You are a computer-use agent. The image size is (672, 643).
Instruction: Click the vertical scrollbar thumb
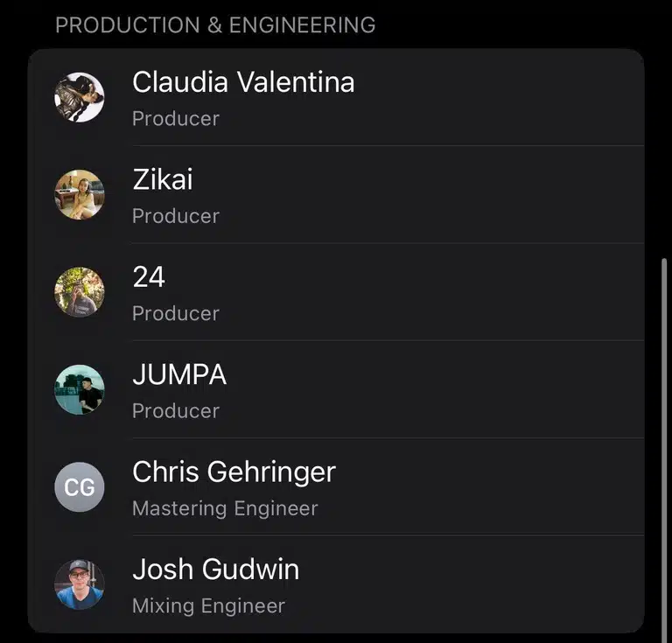(x=664, y=445)
